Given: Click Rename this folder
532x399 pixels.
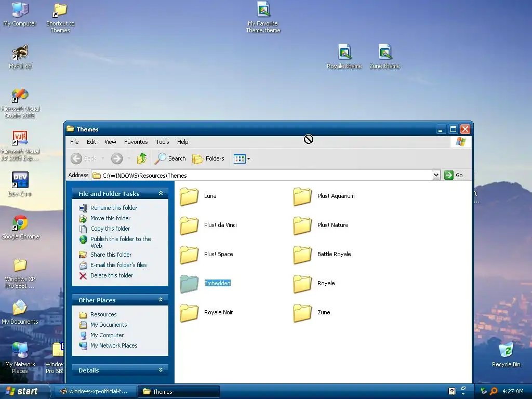Looking at the screenshot, I should click(114, 208).
